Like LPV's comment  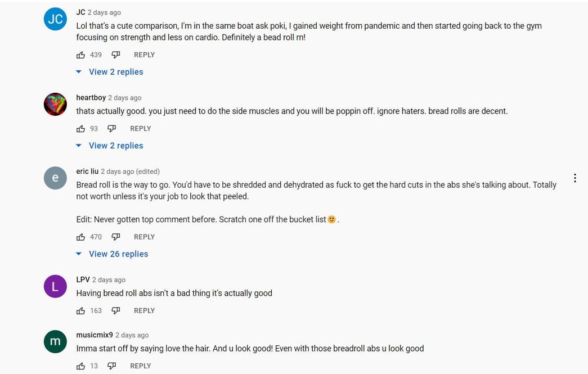(80, 310)
